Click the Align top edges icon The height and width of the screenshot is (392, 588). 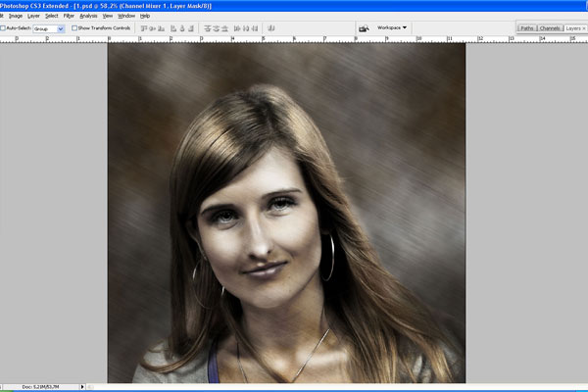(x=144, y=28)
